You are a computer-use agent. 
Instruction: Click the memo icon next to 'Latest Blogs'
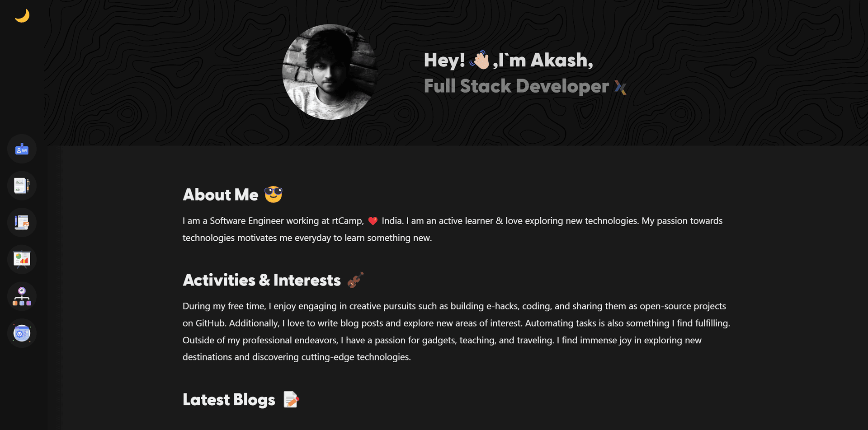pyautogui.click(x=292, y=399)
